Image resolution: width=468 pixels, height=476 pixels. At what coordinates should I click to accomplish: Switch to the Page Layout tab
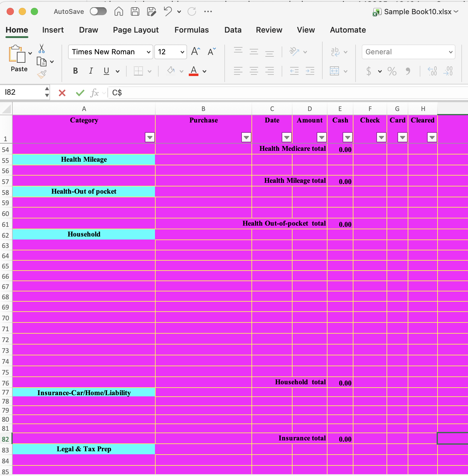136,30
